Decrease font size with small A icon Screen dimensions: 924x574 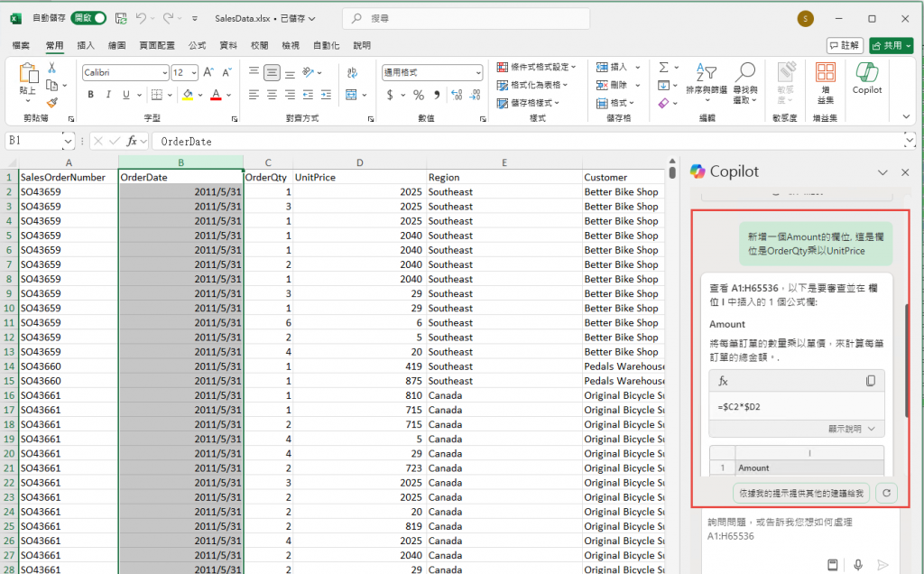[226, 72]
